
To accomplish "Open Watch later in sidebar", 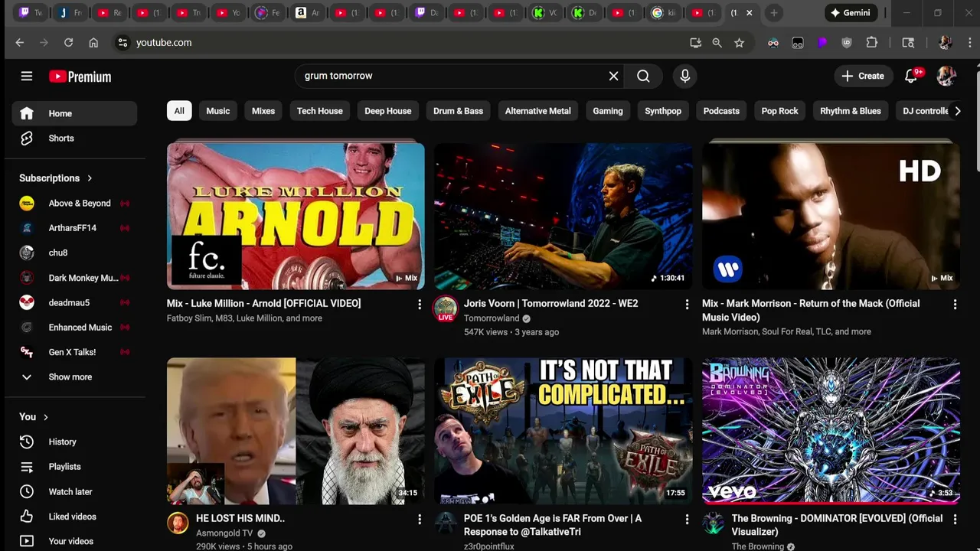I will [74, 491].
